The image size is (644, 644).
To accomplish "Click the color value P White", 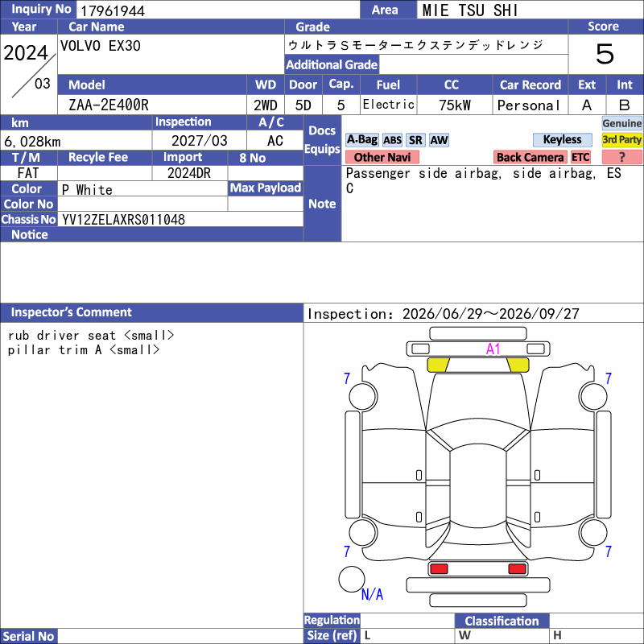I will 87,190.
